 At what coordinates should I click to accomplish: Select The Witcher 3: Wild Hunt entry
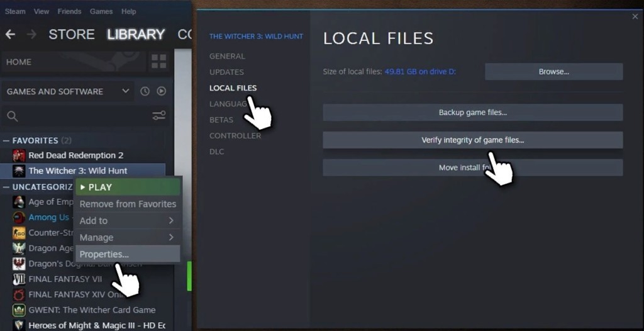tap(77, 171)
